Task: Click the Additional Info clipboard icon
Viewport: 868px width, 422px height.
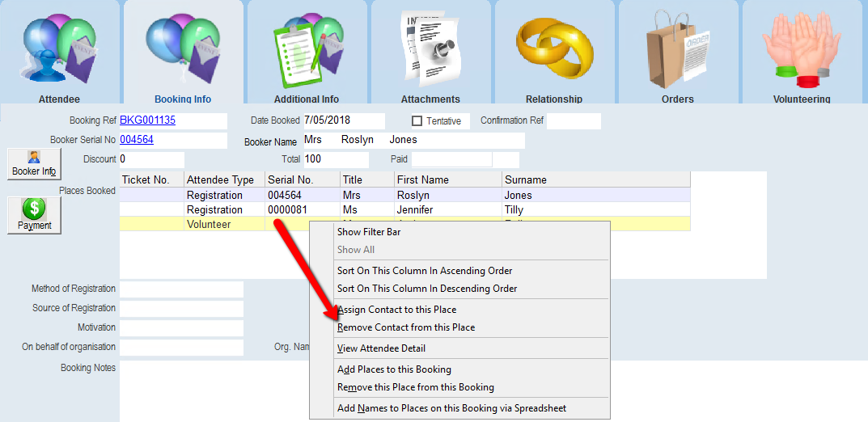Action: (x=307, y=50)
